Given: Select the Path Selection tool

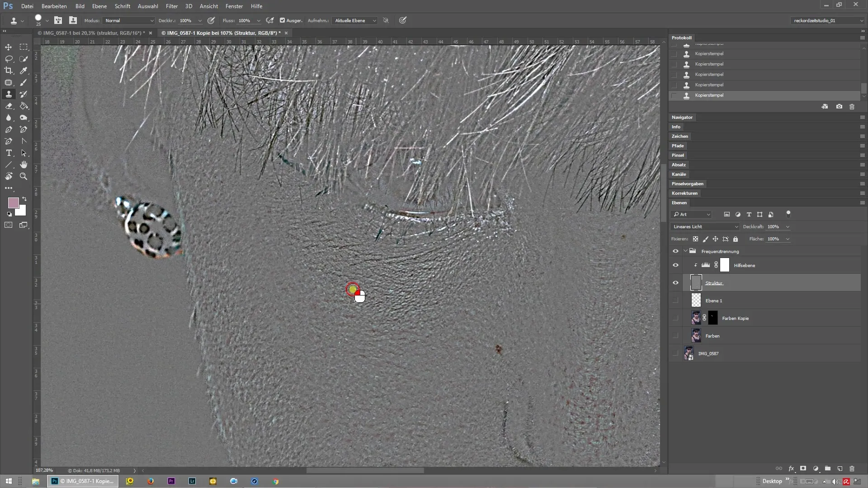Looking at the screenshot, I should click(24, 153).
